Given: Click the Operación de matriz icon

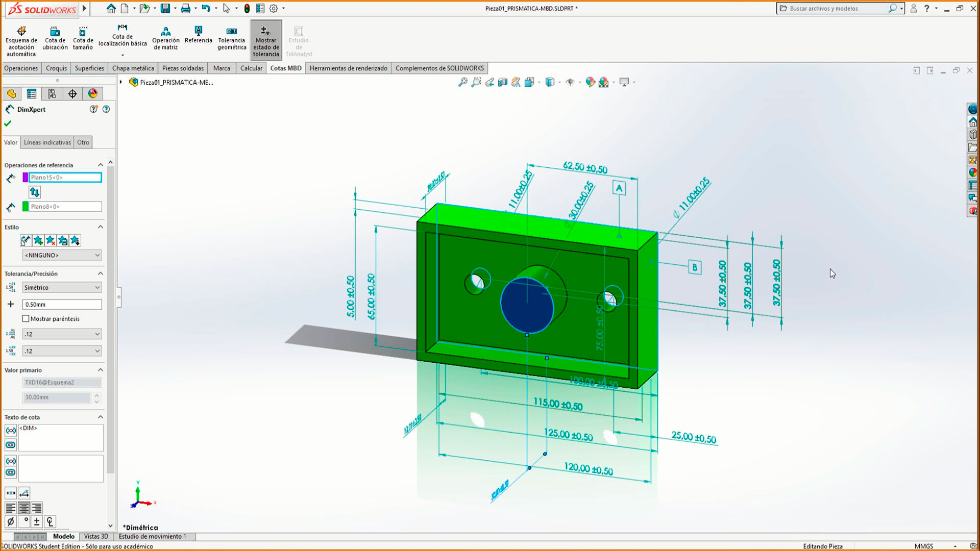Looking at the screenshot, I should 165,39.
